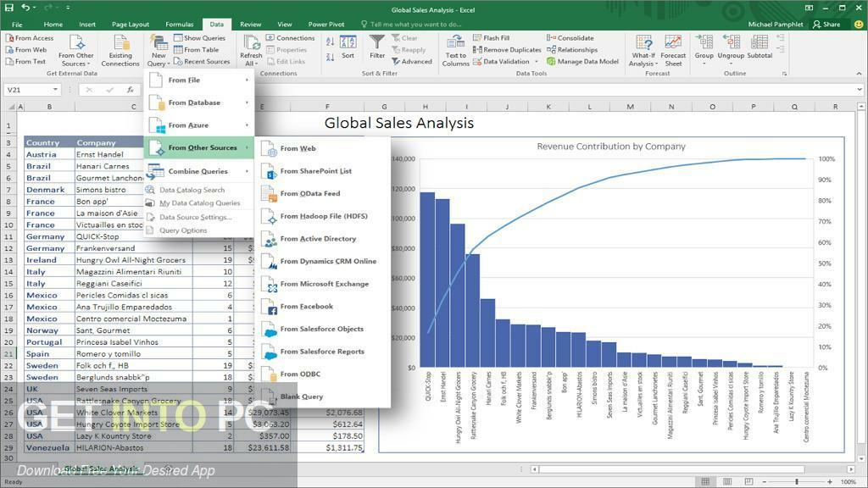Image resolution: width=868 pixels, height=488 pixels.
Task: Open the Sort dialog
Action: point(348,47)
